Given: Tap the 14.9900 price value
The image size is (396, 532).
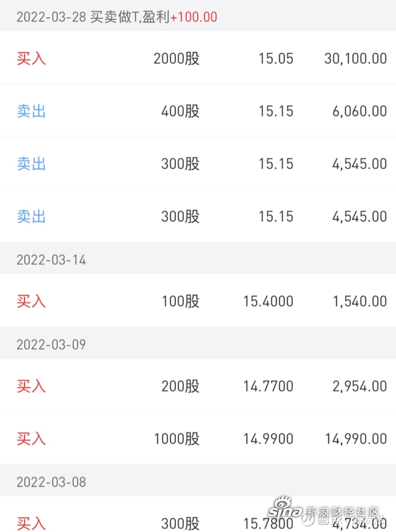Looking at the screenshot, I should tap(268, 439).
